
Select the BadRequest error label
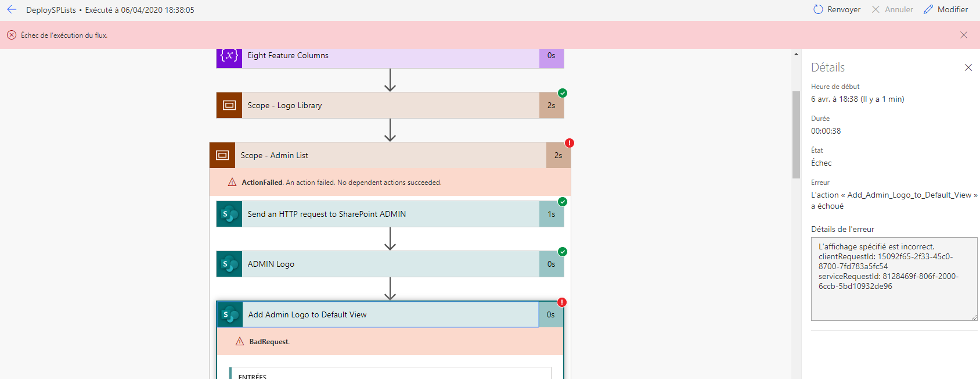(x=269, y=342)
